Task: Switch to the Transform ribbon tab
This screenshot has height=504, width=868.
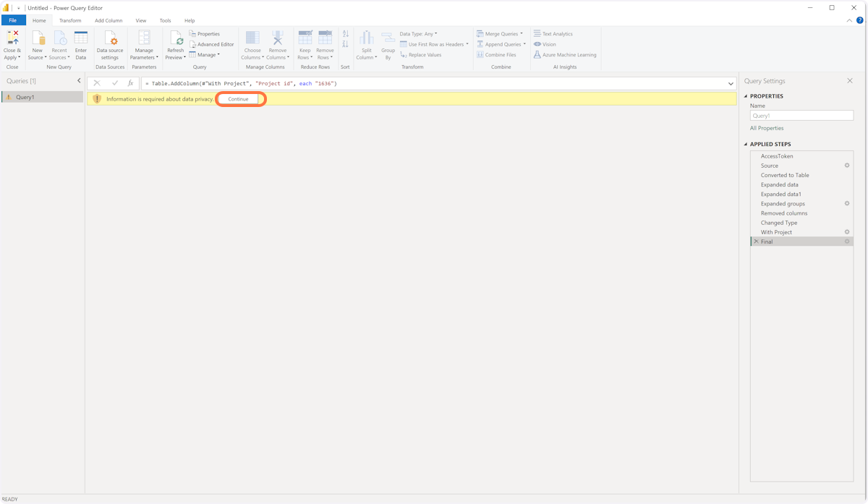Action: pyautogui.click(x=70, y=20)
